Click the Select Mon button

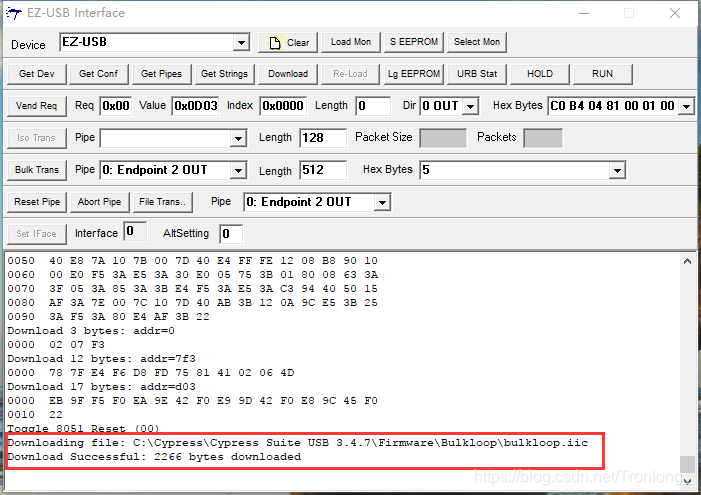pos(477,42)
